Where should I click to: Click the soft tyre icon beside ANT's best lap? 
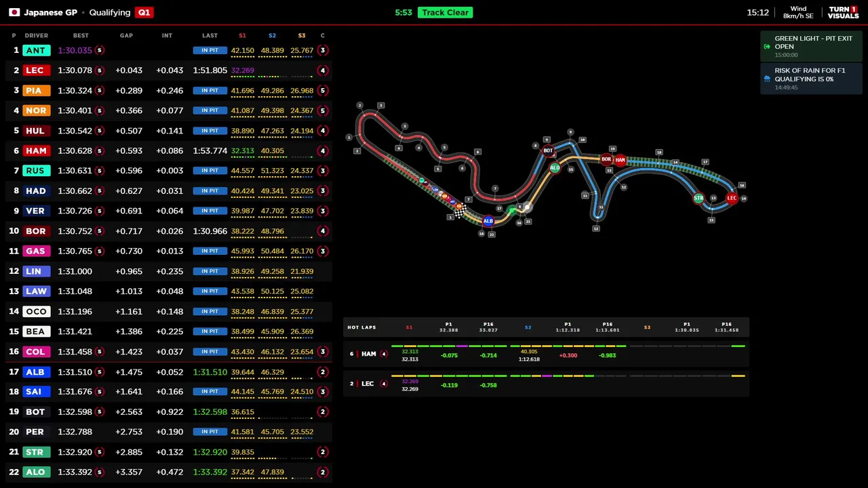click(99, 50)
